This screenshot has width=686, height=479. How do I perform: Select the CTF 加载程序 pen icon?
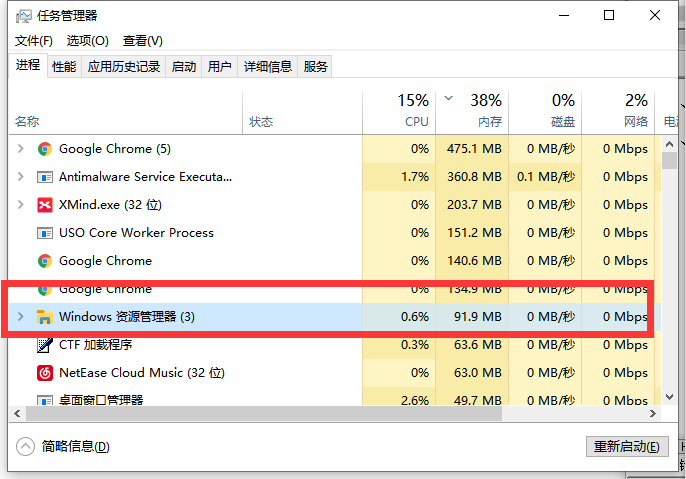click(44, 345)
